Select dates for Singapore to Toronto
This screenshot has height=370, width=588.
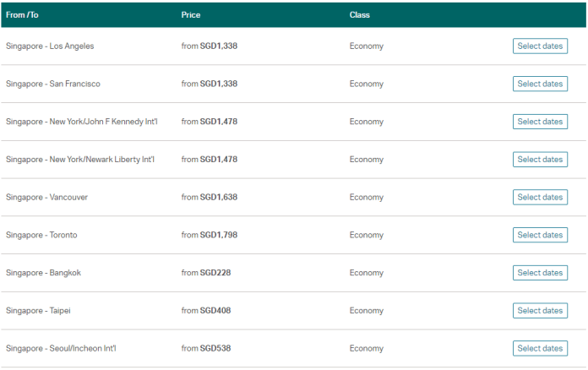(539, 235)
